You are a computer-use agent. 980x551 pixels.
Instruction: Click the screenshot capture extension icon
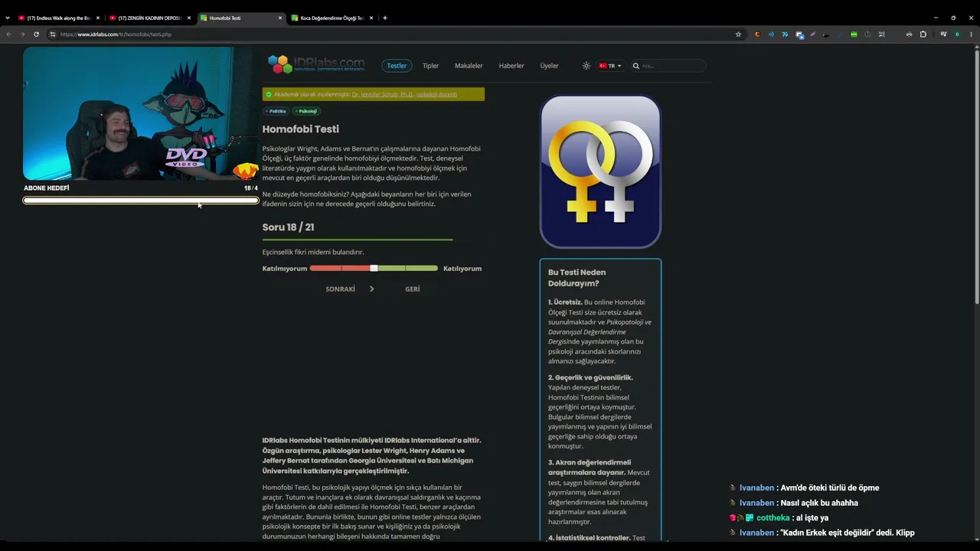pos(881,34)
